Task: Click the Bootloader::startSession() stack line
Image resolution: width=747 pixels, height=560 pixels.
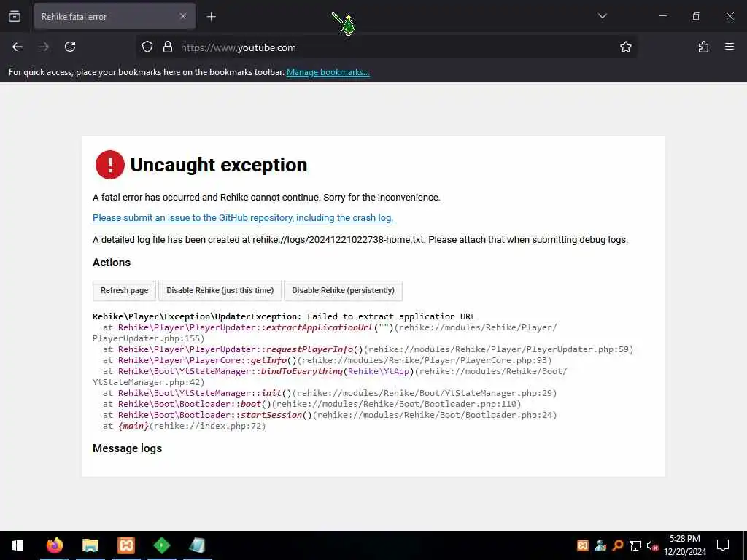Action: (330, 415)
